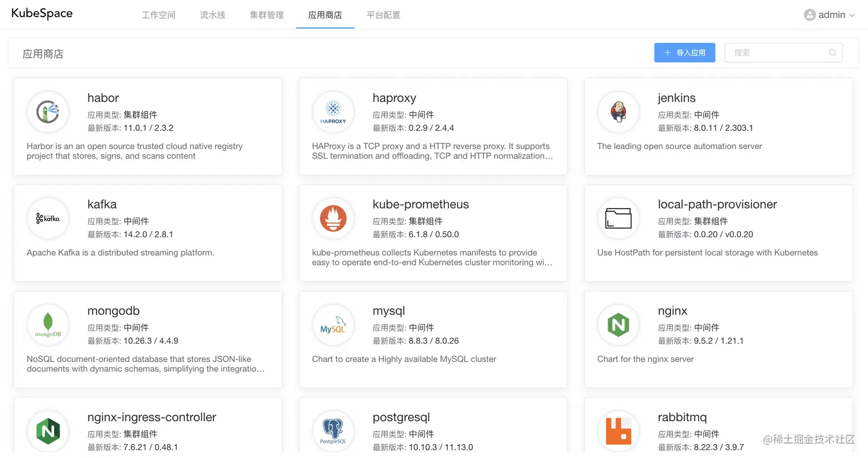This screenshot has width=868, height=458.
Task: Click the PostgreSQL elephant logo icon
Action: [333, 430]
